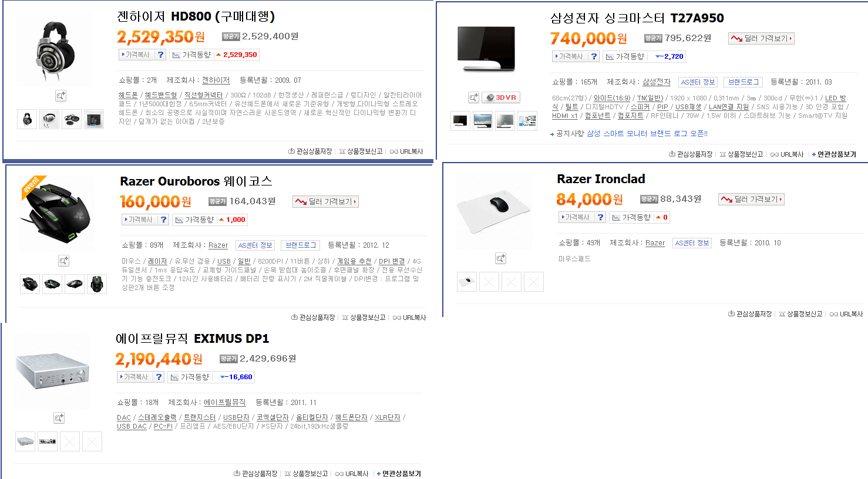
Task: Click URL복사 for Sennheiser HD800
Action: pos(406,151)
